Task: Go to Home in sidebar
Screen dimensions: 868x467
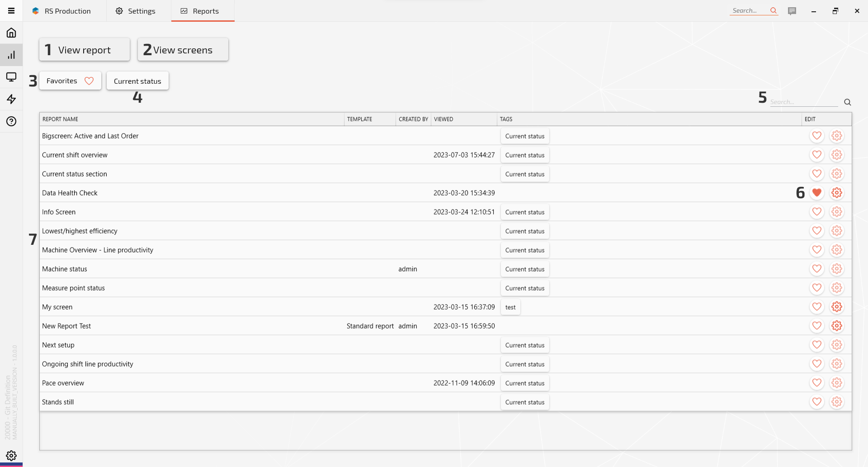Action: point(11,33)
